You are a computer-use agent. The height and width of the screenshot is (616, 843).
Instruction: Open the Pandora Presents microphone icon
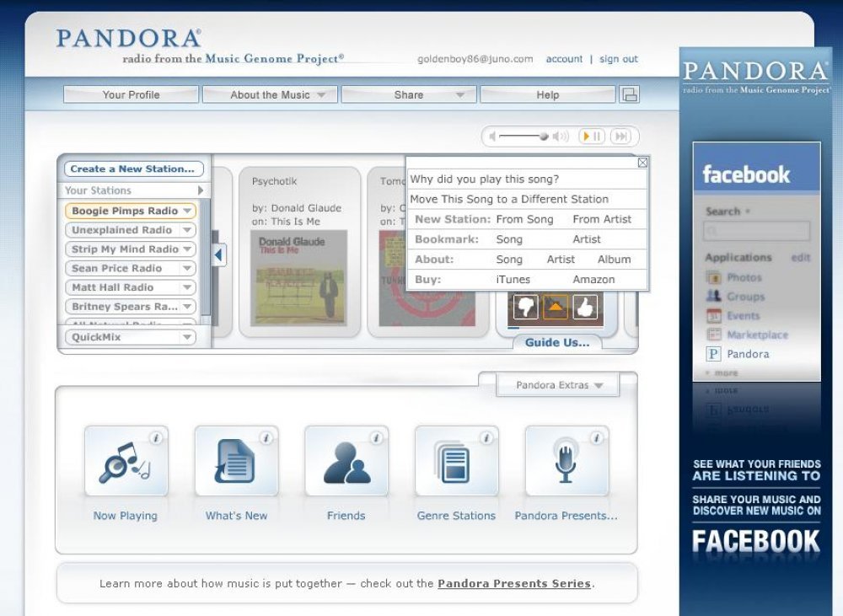click(566, 461)
